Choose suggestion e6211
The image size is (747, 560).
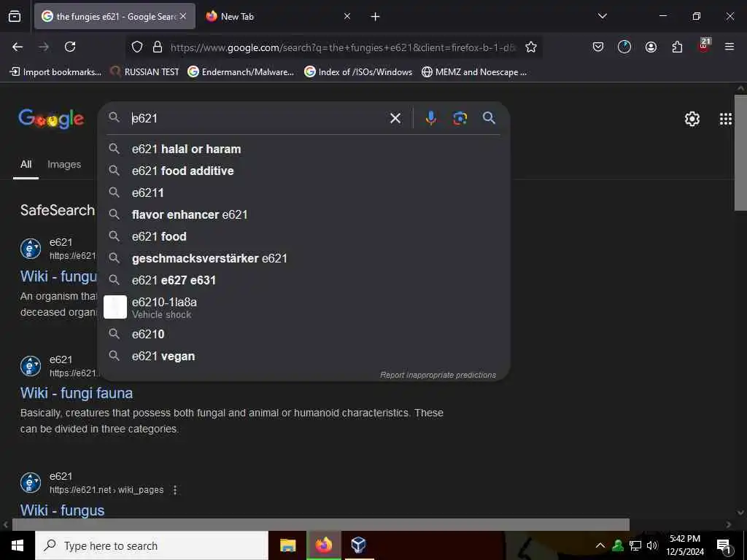point(303,192)
